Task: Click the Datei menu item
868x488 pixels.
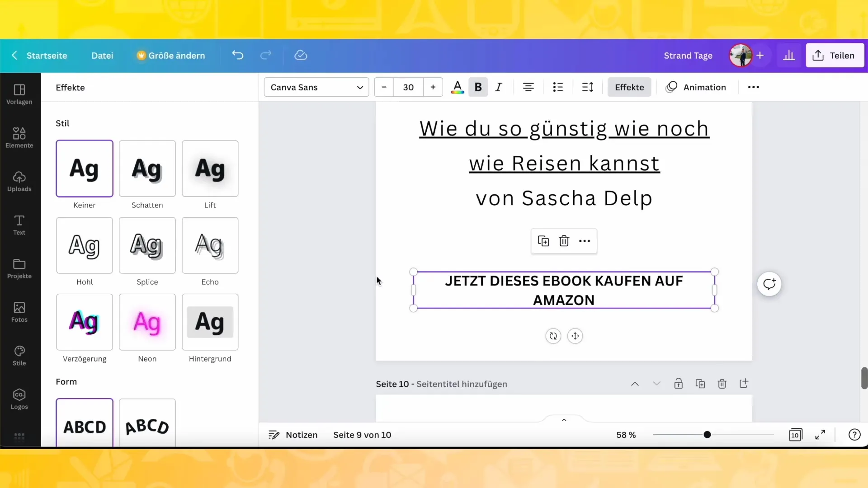Action: point(102,56)
